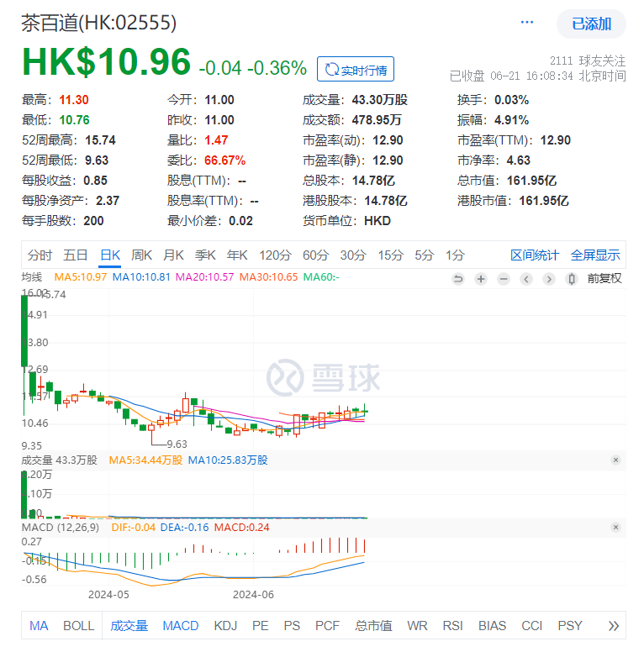Enable the PS indicator
The height and width of the screenshot is (652, 644).
coord(292,626)
